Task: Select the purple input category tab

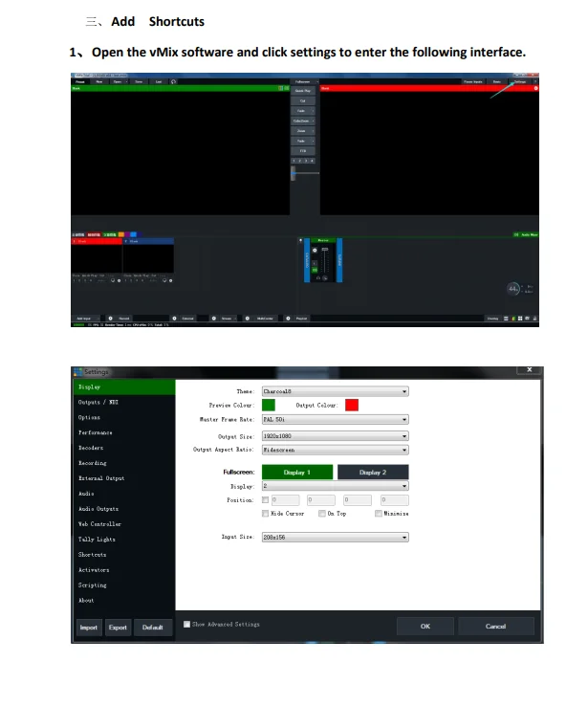Action: pyautogui.click(x=127, y=234)
